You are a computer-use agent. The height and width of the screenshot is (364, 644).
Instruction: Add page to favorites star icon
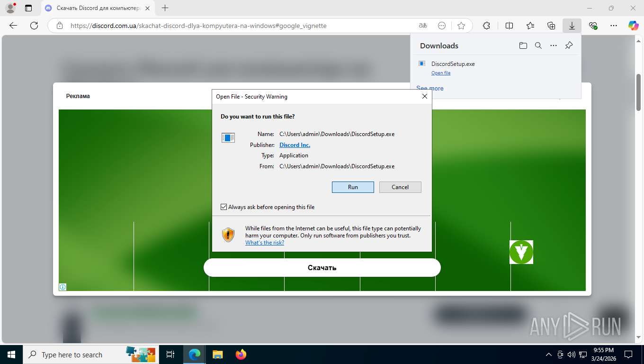coord(461,26)
